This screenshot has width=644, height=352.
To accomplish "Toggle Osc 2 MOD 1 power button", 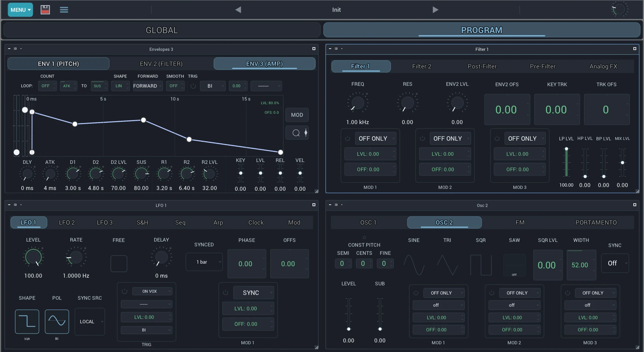I will click(x=416, y=293).
